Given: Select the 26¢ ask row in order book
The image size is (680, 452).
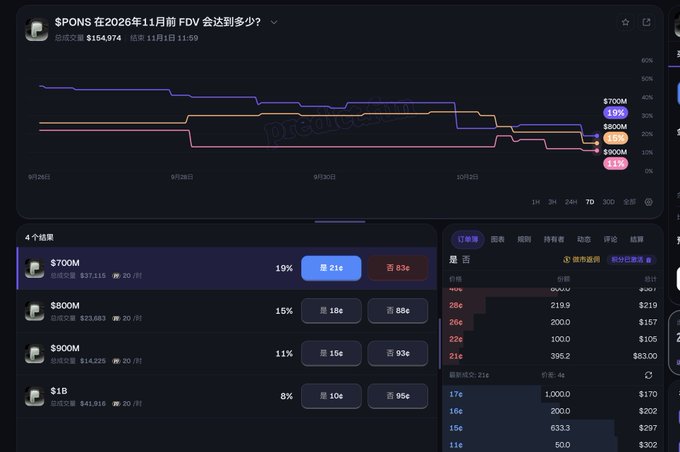Looking at the screenshot, I should tap(553, 322).
